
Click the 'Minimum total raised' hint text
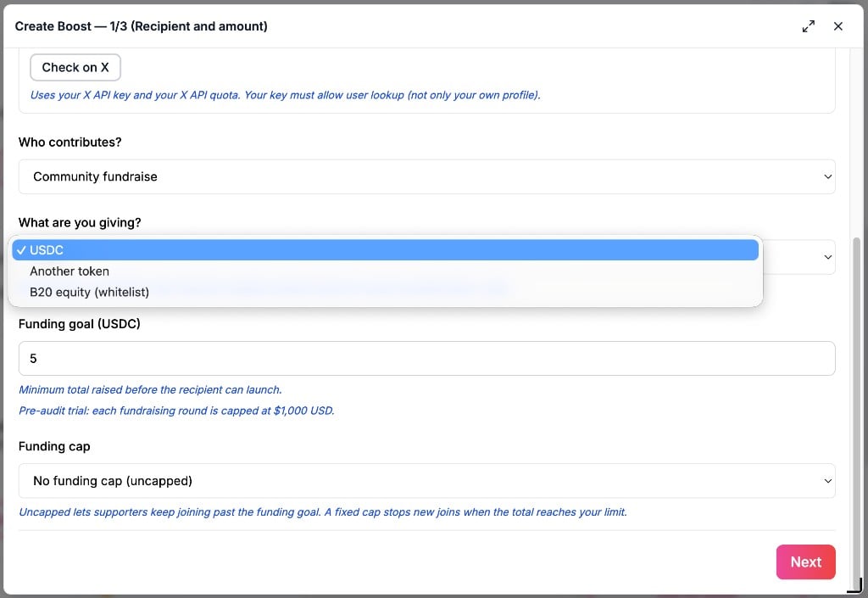(x=151, y=390)
